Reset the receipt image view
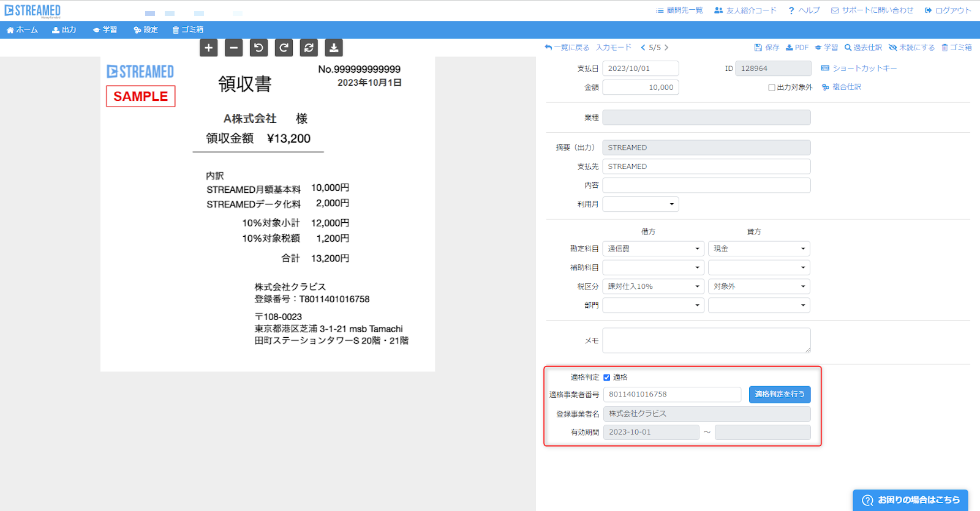The image size is (980, 511). 309,48
